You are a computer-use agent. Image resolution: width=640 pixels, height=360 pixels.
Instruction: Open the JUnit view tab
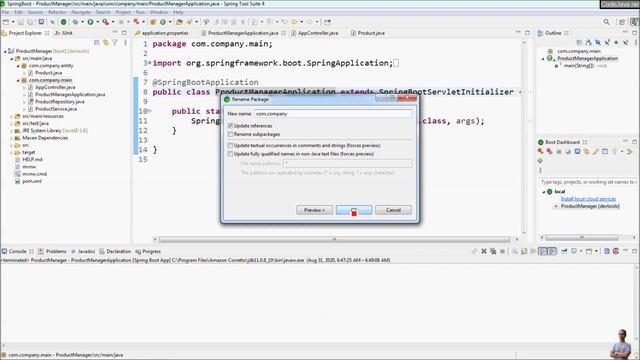64,33
